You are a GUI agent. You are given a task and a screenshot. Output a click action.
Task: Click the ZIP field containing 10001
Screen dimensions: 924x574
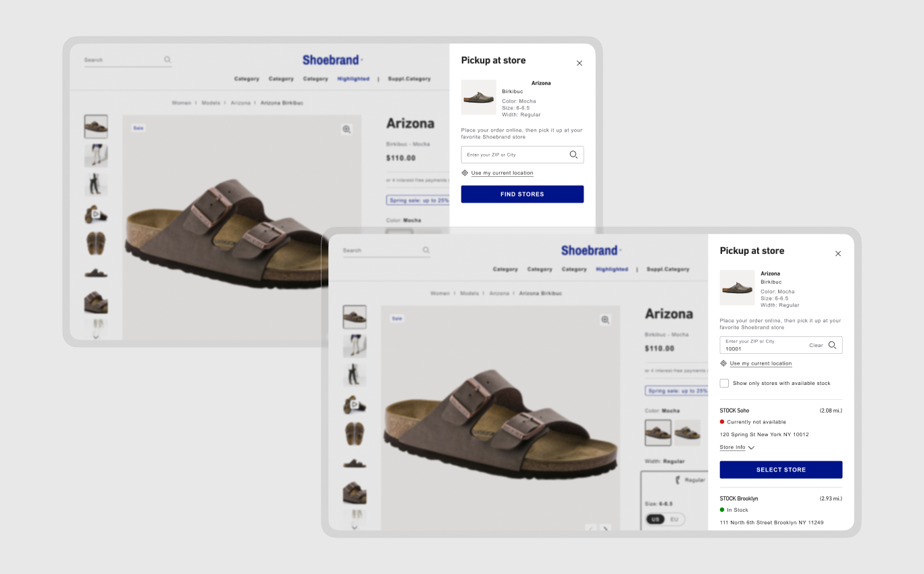click(781, 345)
